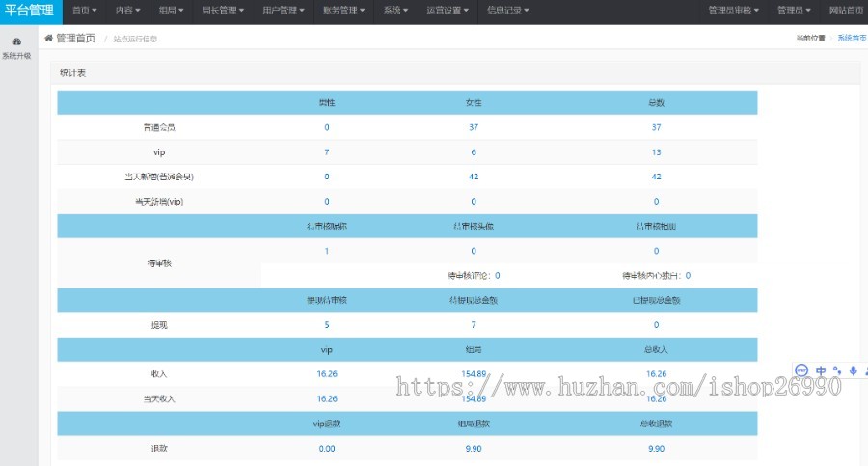Open the 管理员 account menu
This screenshot has height=466, width=868.
(x=794, y=10)
